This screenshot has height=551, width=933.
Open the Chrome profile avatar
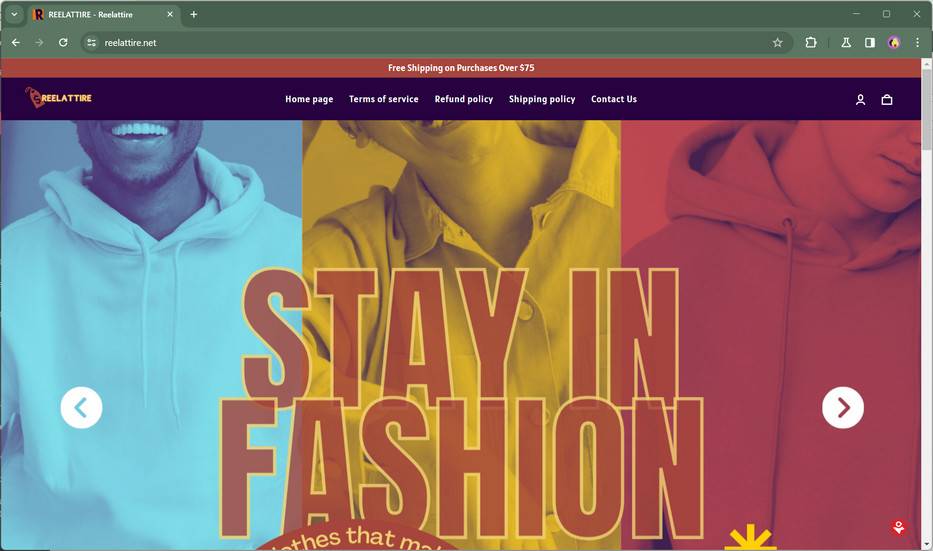tap(893, 42)
